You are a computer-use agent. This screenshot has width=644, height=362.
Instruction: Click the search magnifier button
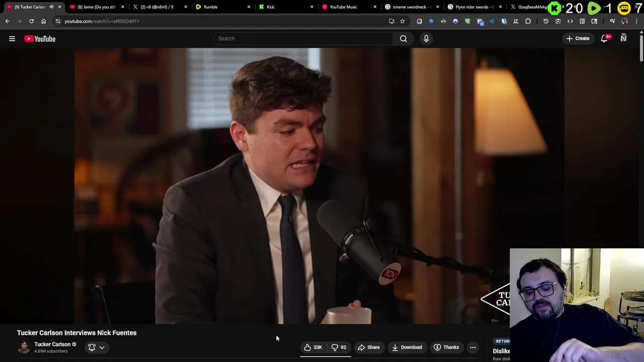(404, 38)
